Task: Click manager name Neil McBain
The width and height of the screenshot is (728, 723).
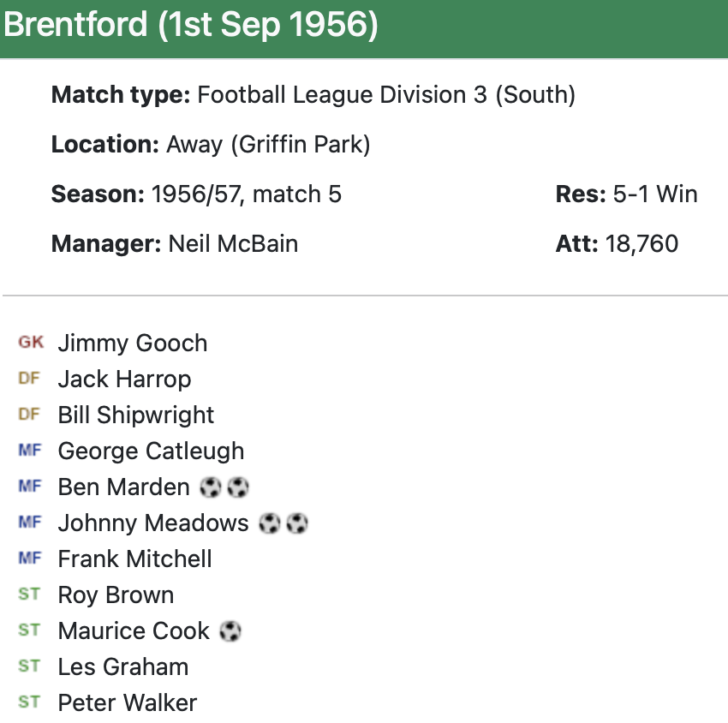Action: point(233,243)
